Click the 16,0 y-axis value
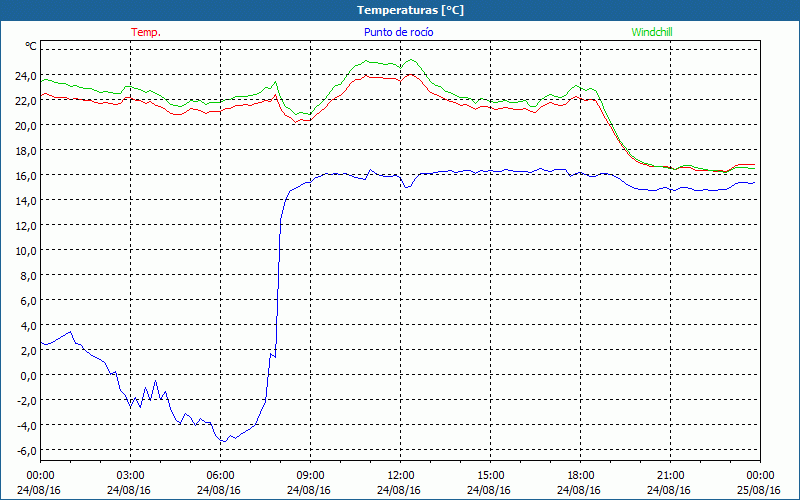Screen dimensions: 800x500 click(26, 176)
